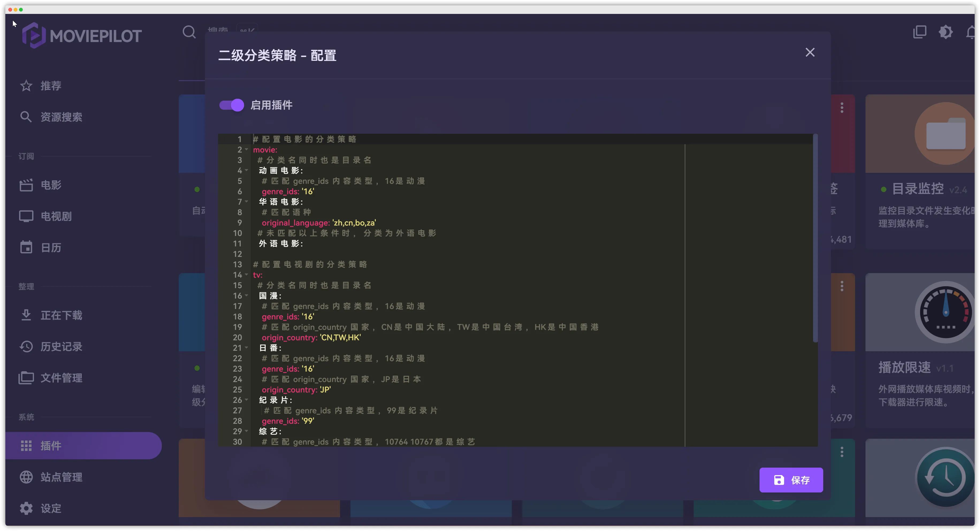Click the code editor vertical scrollbar
980x531 pixels.
tap(815, 238)
